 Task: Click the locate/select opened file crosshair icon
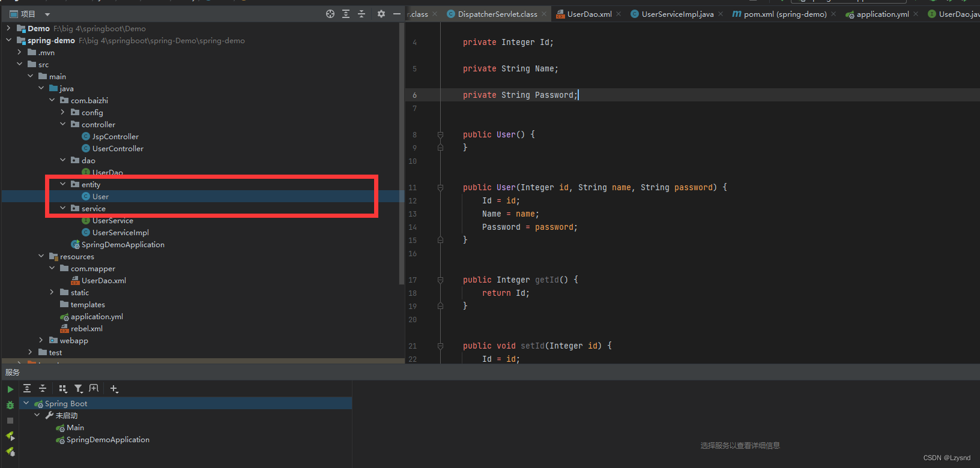tap(330, 14)
